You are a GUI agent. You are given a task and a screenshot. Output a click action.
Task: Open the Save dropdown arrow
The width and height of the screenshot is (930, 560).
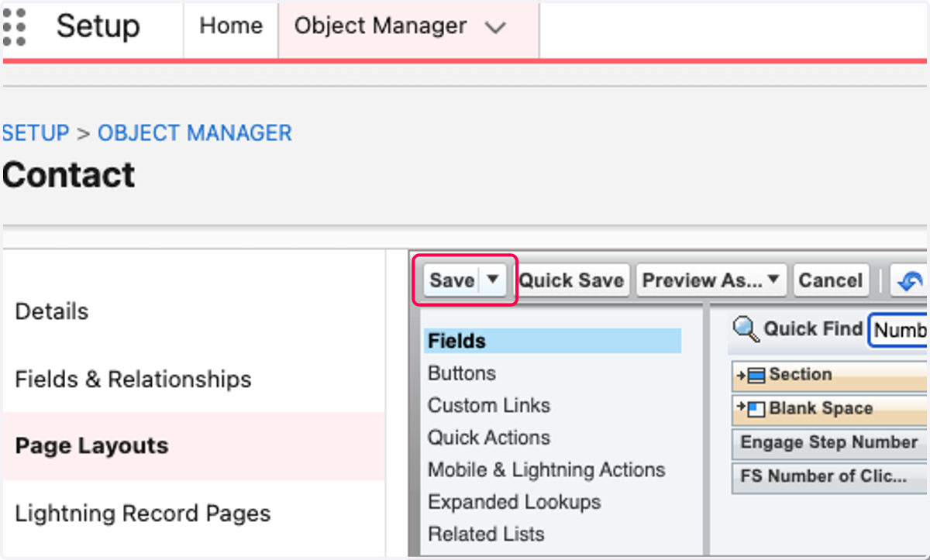tap(493, 280)
